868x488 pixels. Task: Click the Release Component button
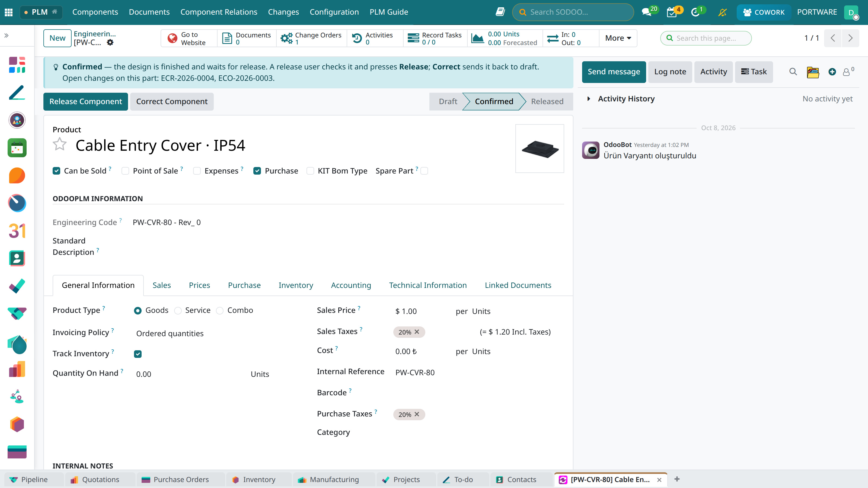coord(86,101)
